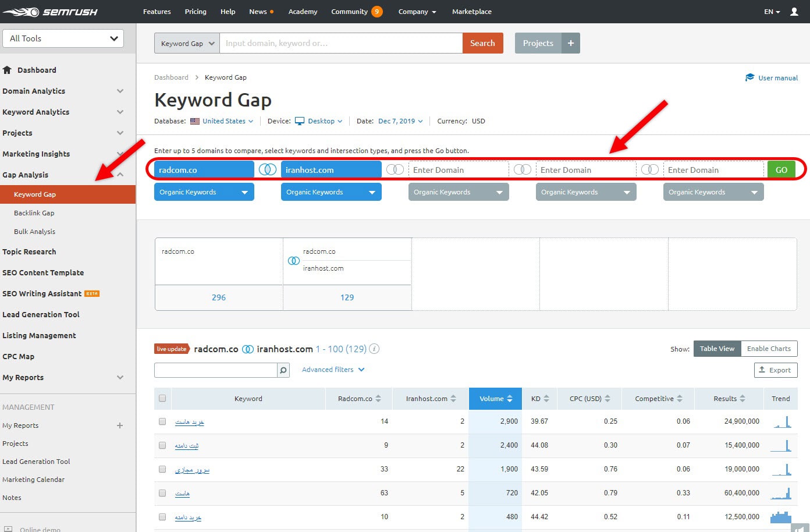The width and height of the screenshot is (810, 532).
Task: Click the Export icon above the table
Action: 764,370
